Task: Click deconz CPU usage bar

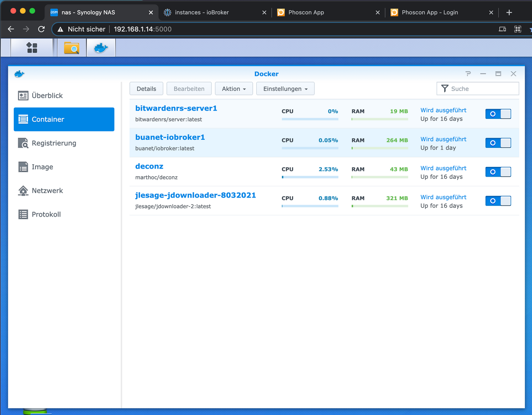Action: pos(310,177)
